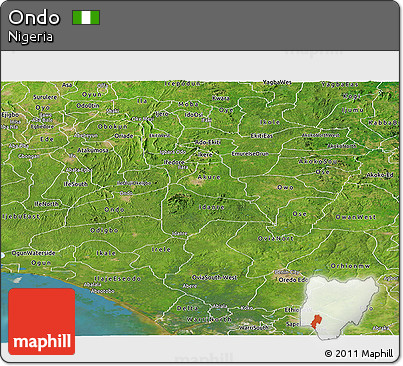The height and width of the screenshot is (366, 403).
Task: Click the Nigeria subtitle text
Action: (30, 37)
